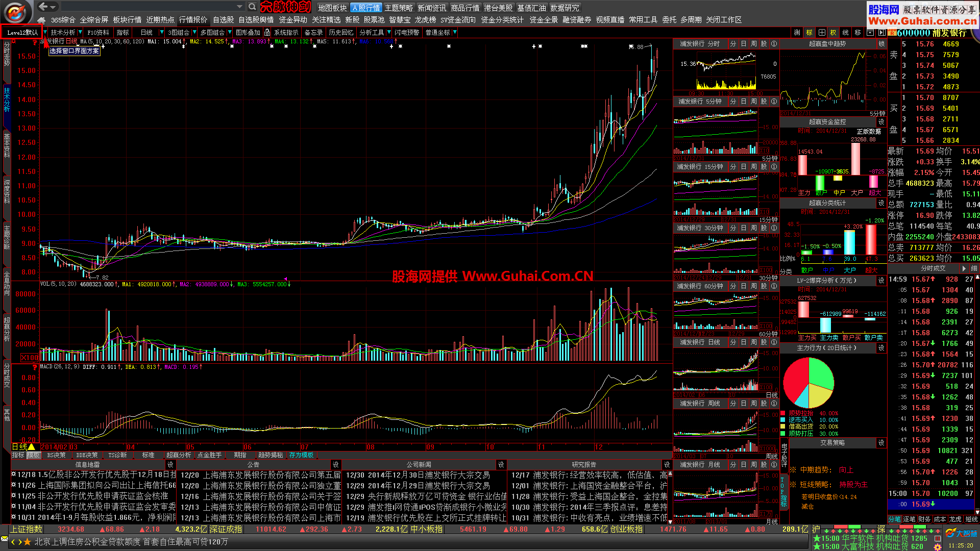Expand the 日线 period dropdown arrow
The height and width of the screenshot is (551, 980).
coord(162,32)
